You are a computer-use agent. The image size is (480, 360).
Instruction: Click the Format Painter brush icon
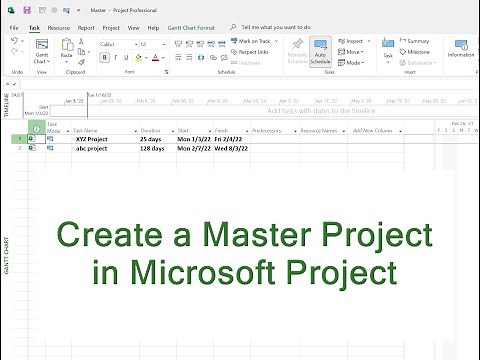click(81, 62)
